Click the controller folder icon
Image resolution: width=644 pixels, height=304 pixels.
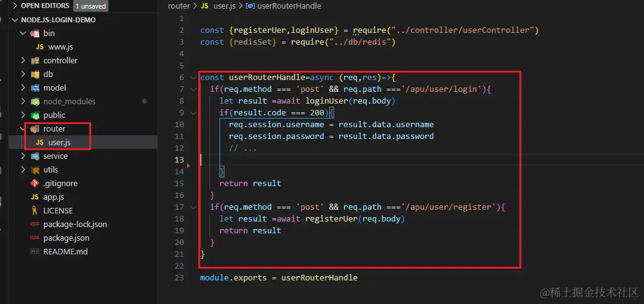(x=35, y=60)
